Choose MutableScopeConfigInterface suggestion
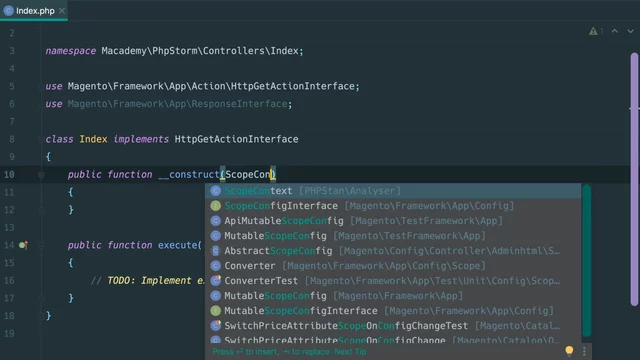The width and height of the screenshot is (640, 360). coord(393,311)
